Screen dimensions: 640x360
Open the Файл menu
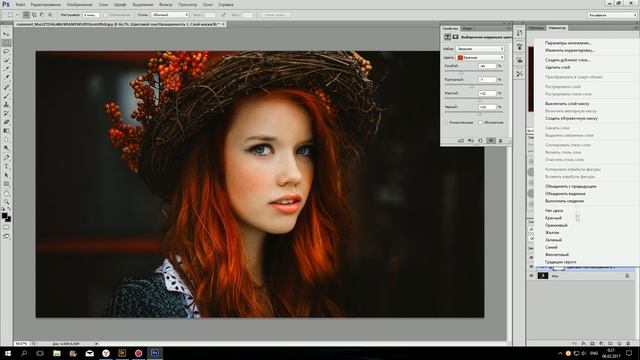pyautogui.click(x=20, y=4)
